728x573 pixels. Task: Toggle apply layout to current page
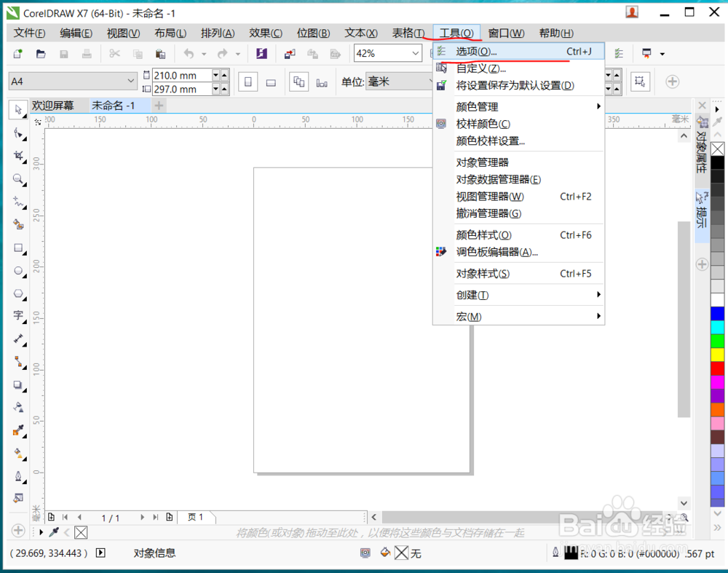[x=322, y=82]
